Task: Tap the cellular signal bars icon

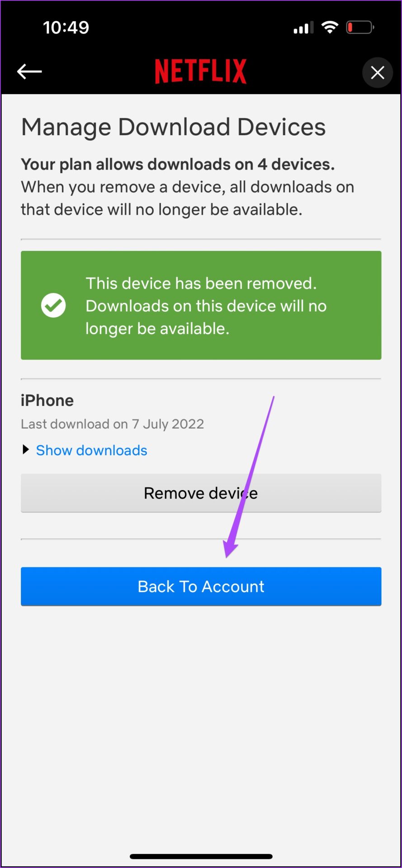Action: [x=303, y=28]
